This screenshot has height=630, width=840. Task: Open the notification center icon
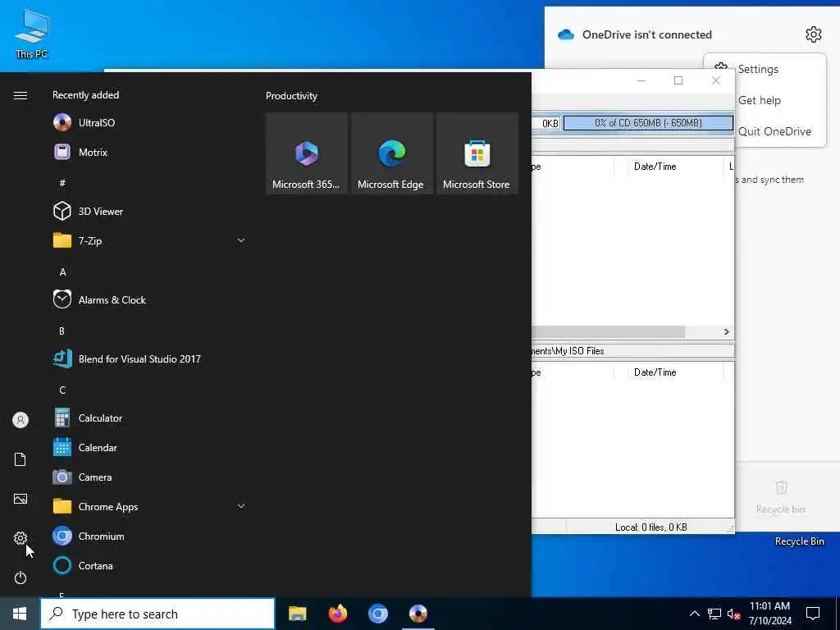pos(813,614)
